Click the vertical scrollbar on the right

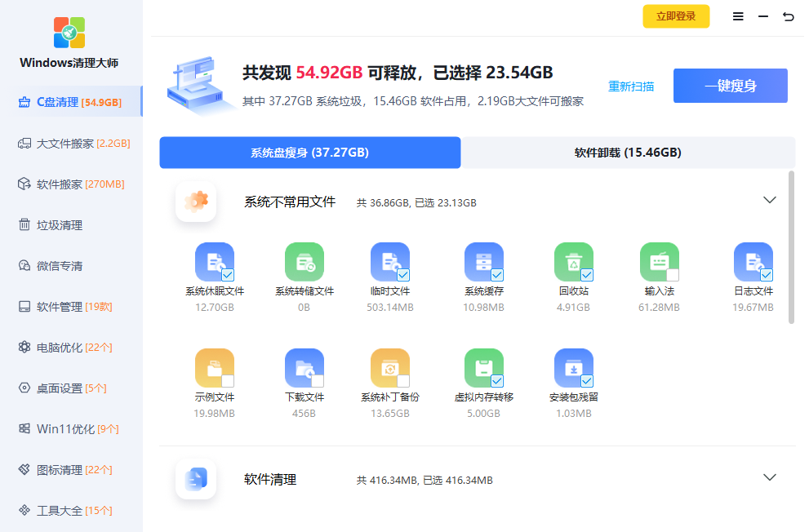(791, 246)
